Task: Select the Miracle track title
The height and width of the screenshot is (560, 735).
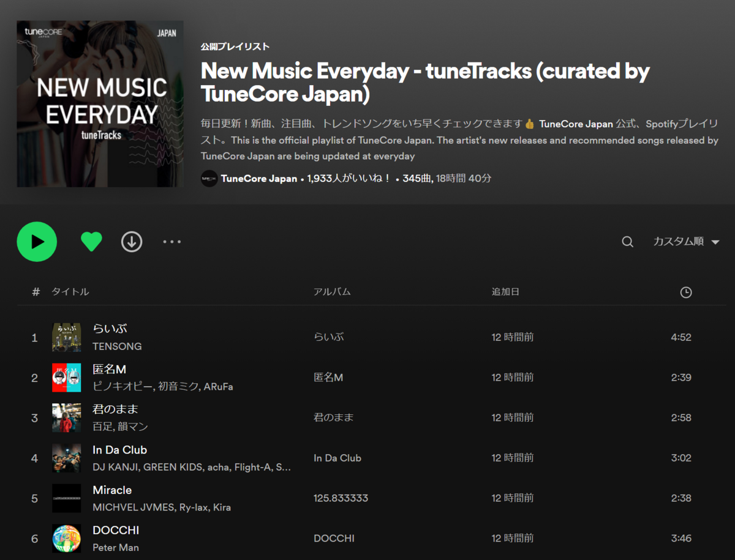Action: click(112, 490)
